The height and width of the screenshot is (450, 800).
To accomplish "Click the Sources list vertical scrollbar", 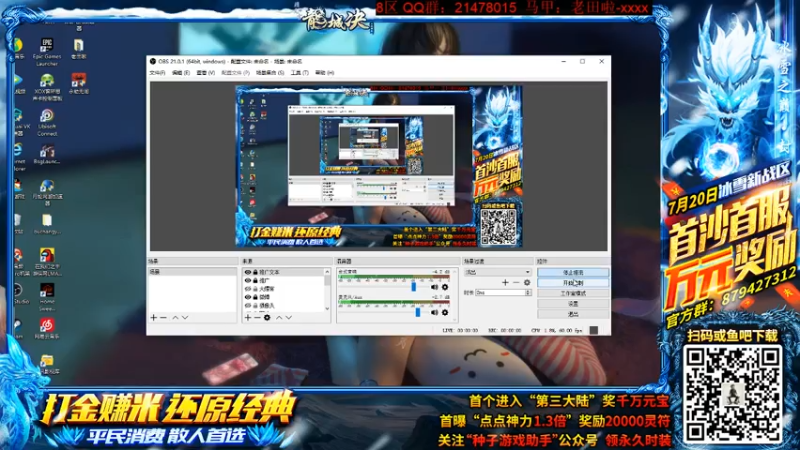I will [x=327, y=289].
